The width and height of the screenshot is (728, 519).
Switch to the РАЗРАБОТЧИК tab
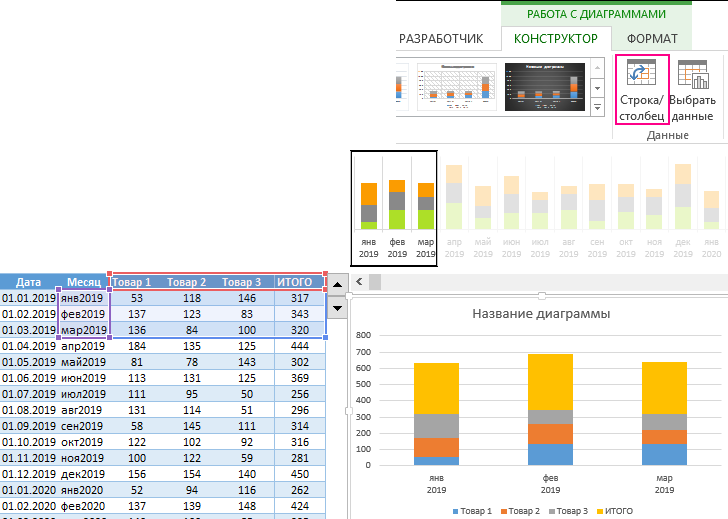(441, 39)
